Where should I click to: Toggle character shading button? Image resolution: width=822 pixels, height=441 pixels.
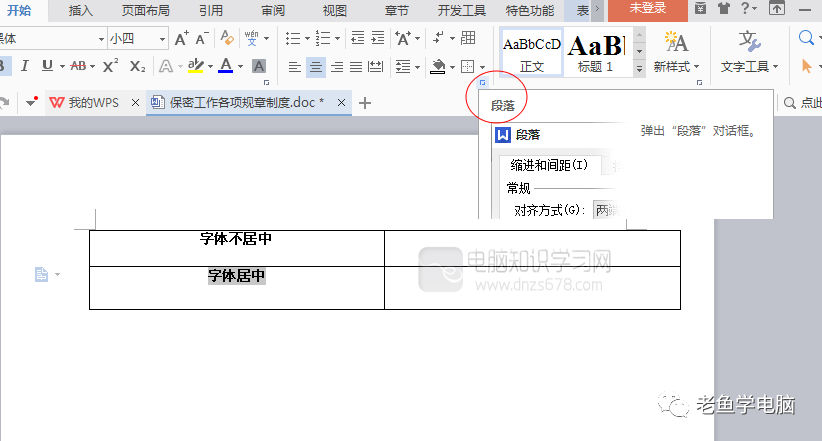pos(259,67)
